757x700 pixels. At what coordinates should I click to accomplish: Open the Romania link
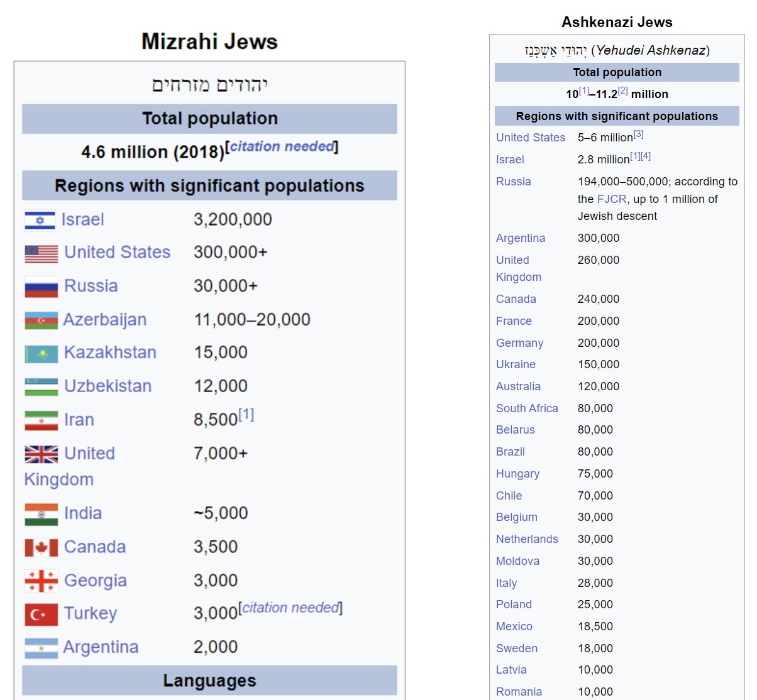click(519, 692)
